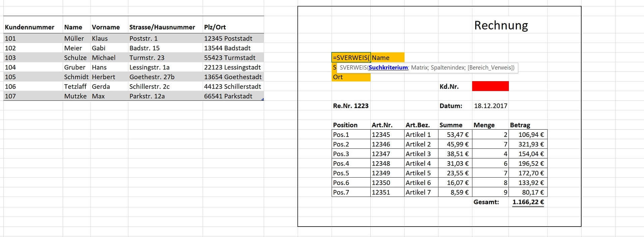
Task: Click the Pos.1 cell
Action: (351, 135)
